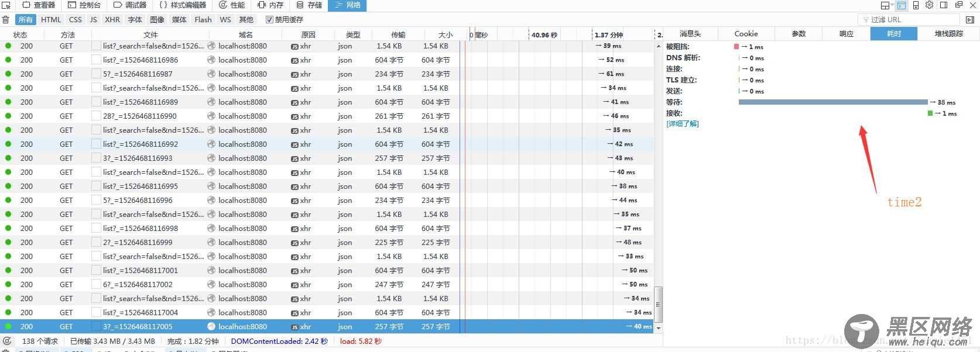The image size is (980, 352).
Task: Filter requests by HTML
Action: (x=51, y=19)
